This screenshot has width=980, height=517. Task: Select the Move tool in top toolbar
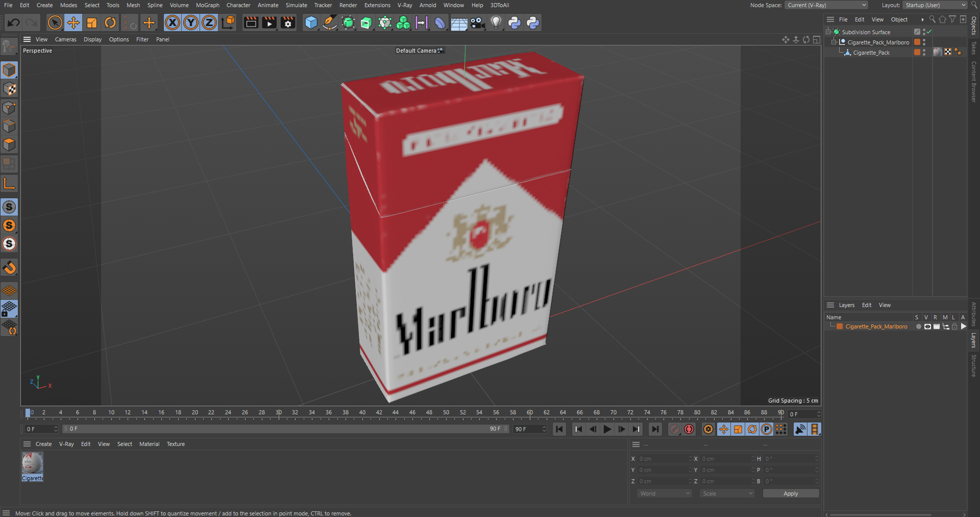[73, 22]
